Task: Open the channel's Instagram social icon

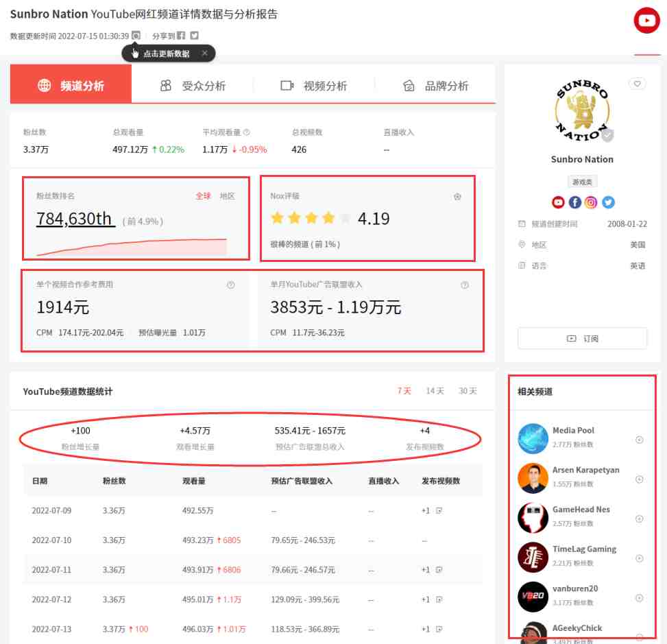Action: click(591, 202)
